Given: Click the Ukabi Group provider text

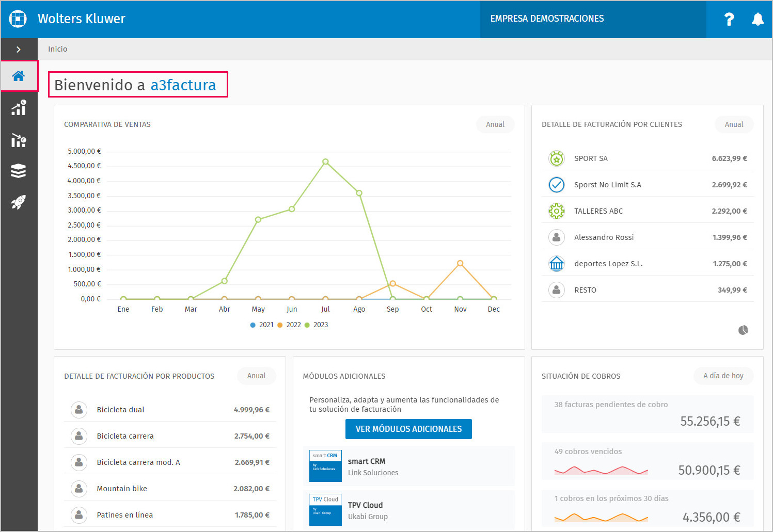Looking at the screenshot, I should 368,517.
